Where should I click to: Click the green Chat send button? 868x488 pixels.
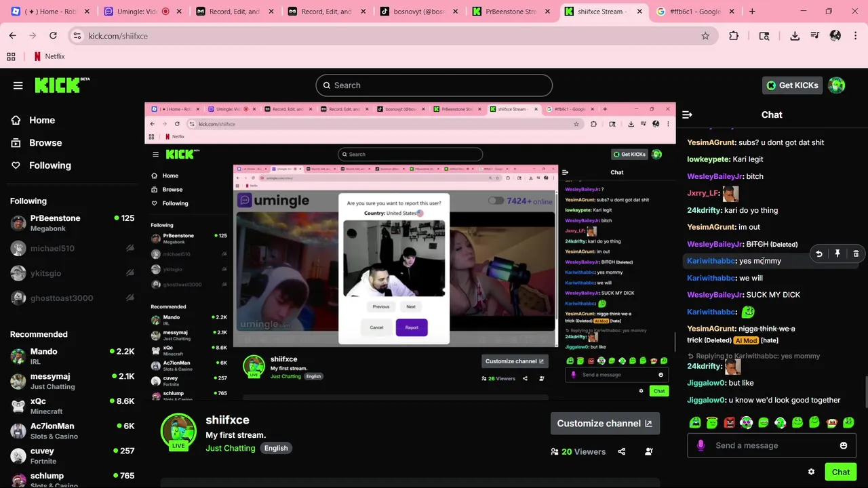[841, 472]
